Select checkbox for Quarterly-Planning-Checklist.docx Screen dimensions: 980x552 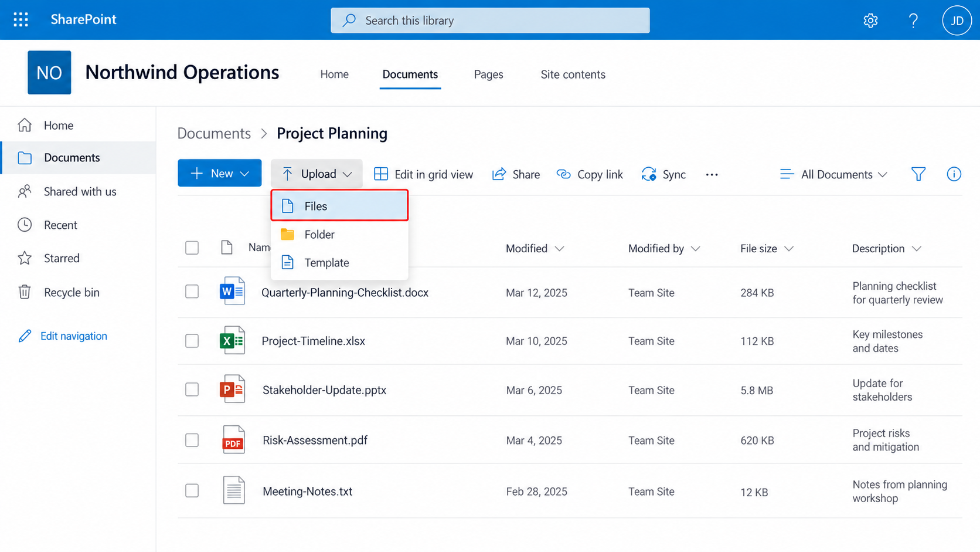(x=192, y=292)
